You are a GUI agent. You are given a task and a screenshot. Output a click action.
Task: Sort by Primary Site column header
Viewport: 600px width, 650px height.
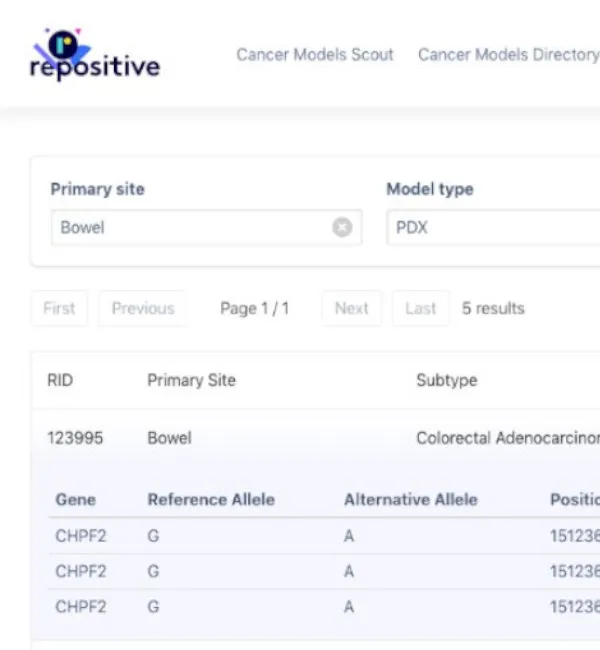pyautogui.click(x=191, y=381)
